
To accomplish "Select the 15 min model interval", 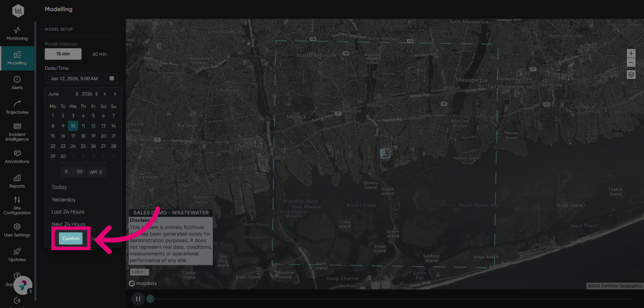I will (x=63, y=54).
